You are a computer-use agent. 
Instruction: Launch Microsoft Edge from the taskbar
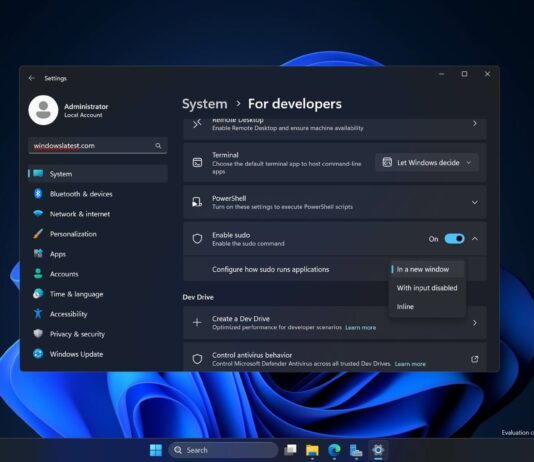pyautogui.click(x=334, y=450)
